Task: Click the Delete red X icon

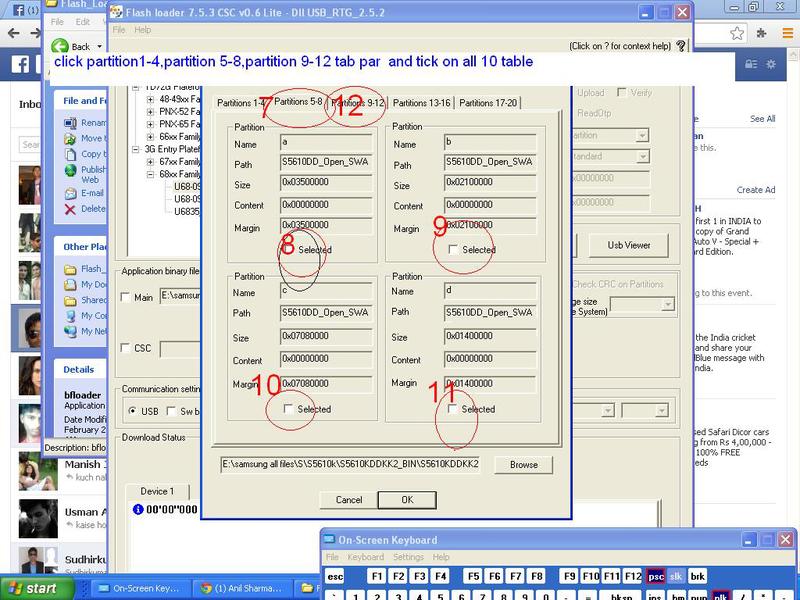Action: coord(70,209)
